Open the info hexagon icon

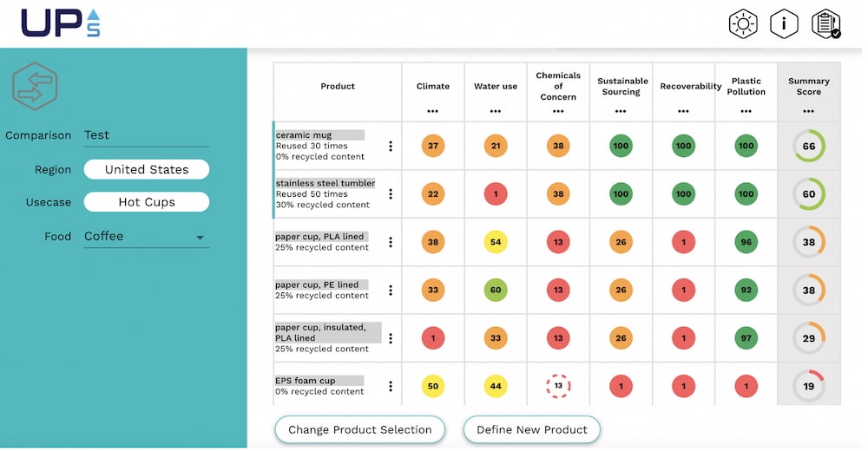click(784, 24)
